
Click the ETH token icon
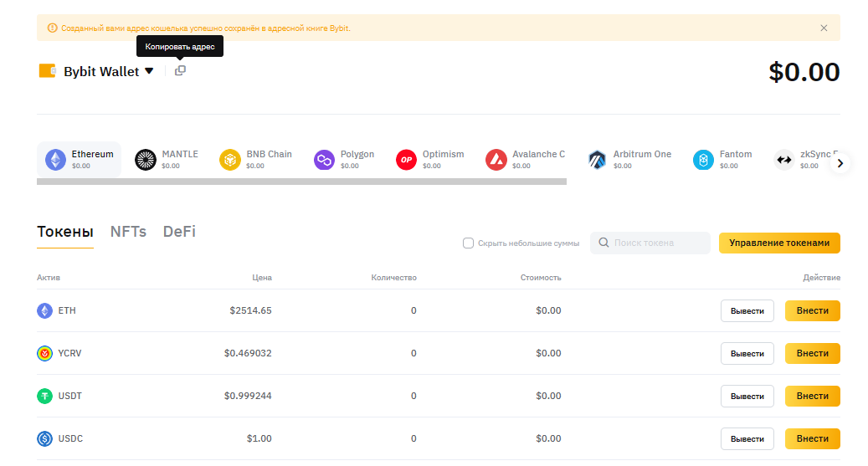click(x=45, y=310)
